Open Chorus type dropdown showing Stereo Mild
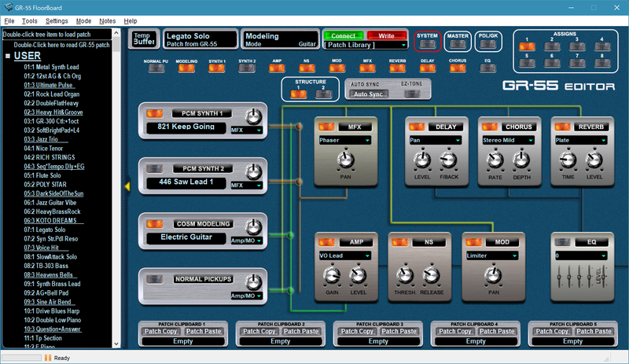The image size is (629, 364). [x=508, y=140]
